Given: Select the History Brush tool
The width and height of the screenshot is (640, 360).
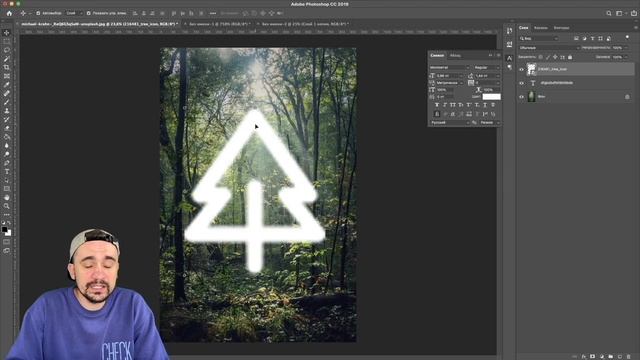Looking at the screenshot, I should coord(7,119).
